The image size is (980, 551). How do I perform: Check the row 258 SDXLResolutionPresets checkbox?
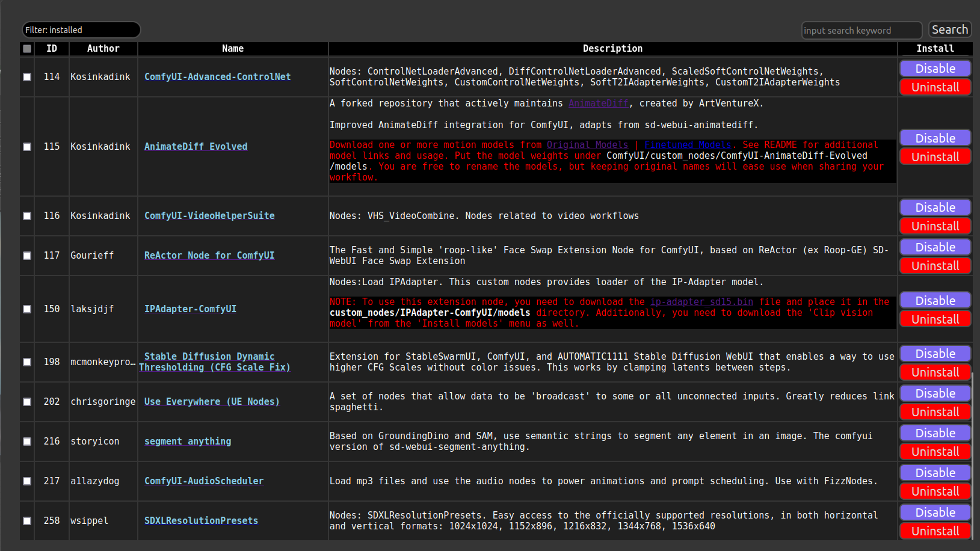pos(27,521)
